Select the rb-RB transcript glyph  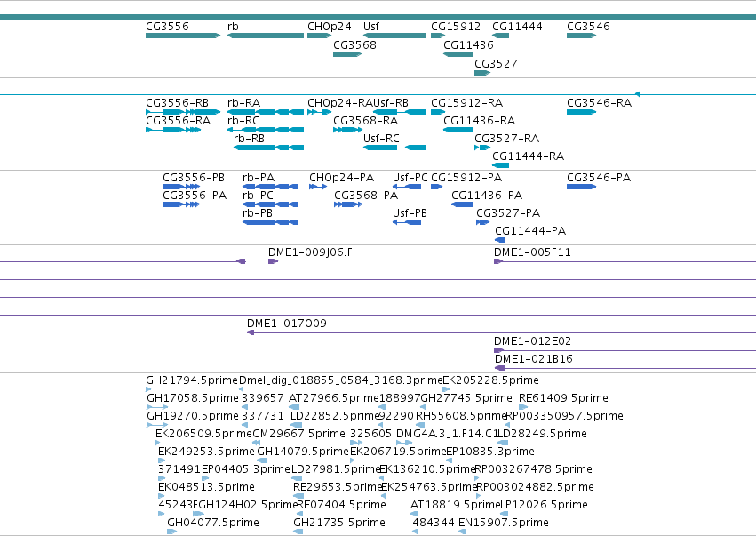[x=269, y=148]
